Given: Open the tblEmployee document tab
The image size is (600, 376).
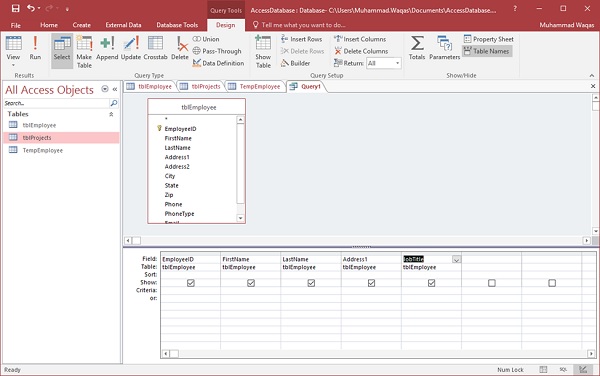Looking at the screenshot, I should click(150, 86).
